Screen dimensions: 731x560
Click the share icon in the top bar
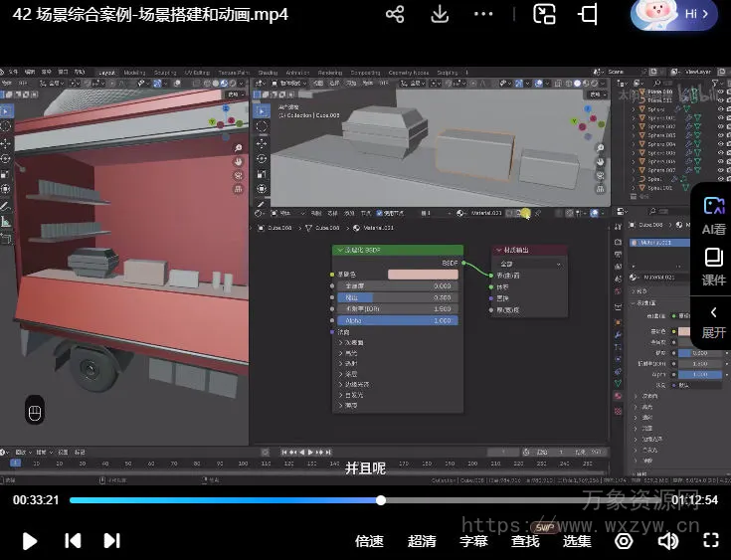coord(395,15)
